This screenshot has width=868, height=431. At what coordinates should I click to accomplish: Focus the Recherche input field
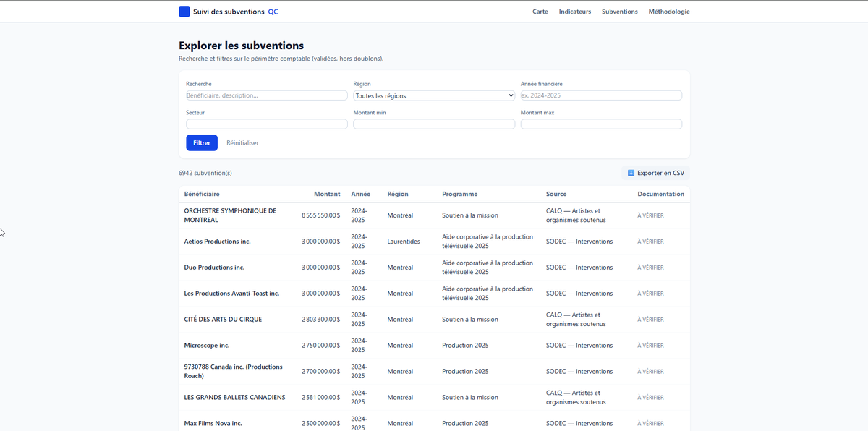click(267, 95)
